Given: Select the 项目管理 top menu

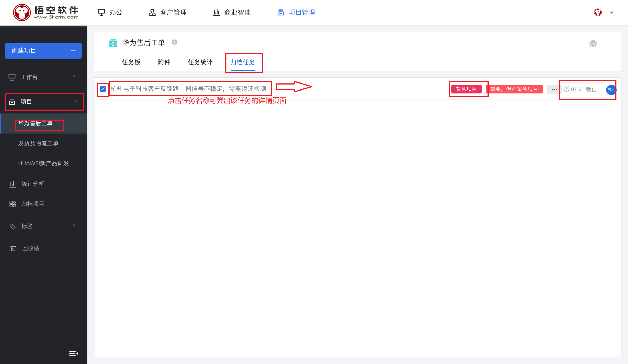Looking at the screenshot, I should 296,12.
